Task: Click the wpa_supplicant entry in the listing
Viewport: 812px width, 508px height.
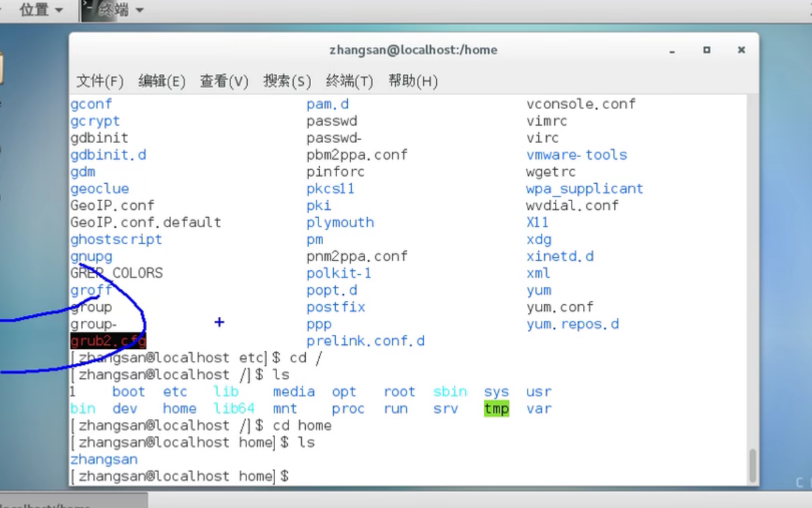Action: coord(586,188)
